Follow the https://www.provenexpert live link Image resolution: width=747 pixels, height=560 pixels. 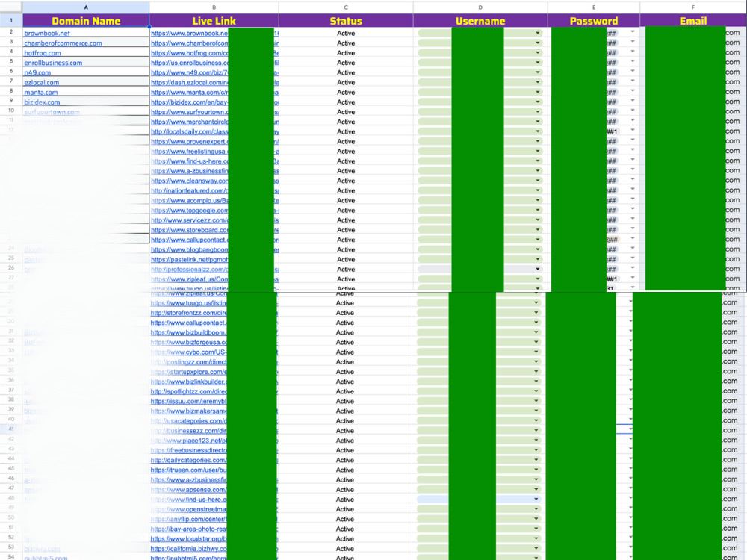[x=190, y=141]
